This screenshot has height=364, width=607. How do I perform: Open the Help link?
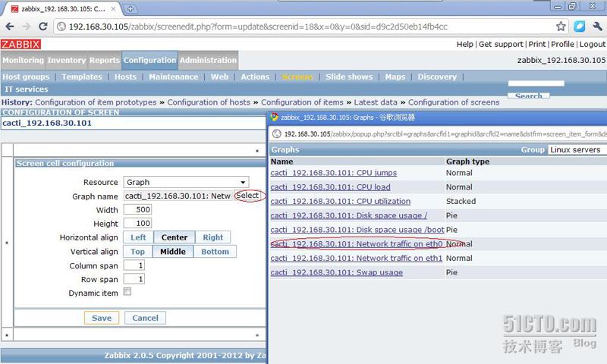(464, 44)
